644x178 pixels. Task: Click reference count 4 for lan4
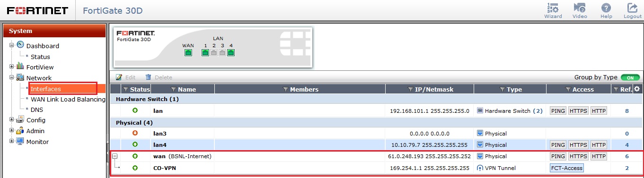click(x=626, y=145)
